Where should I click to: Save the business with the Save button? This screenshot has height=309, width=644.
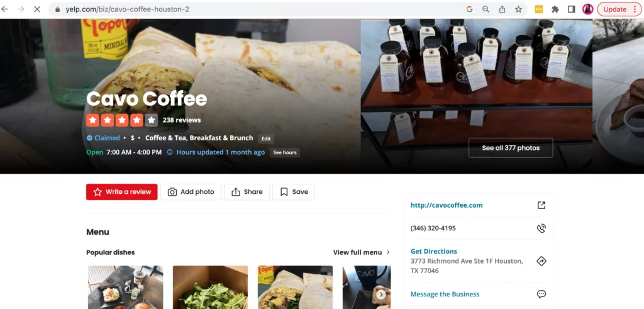click(x=294, y=192)
